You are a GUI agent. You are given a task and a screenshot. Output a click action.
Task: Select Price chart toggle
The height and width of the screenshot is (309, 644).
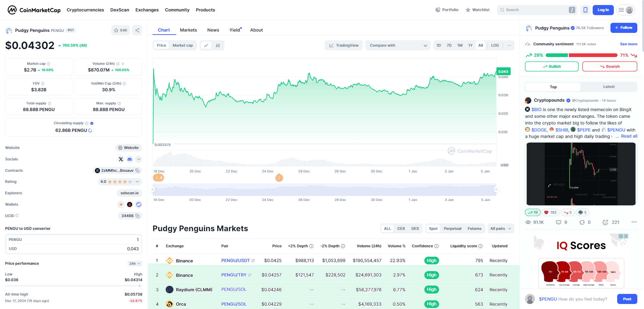pyautogui.click(x=161, y=45)
